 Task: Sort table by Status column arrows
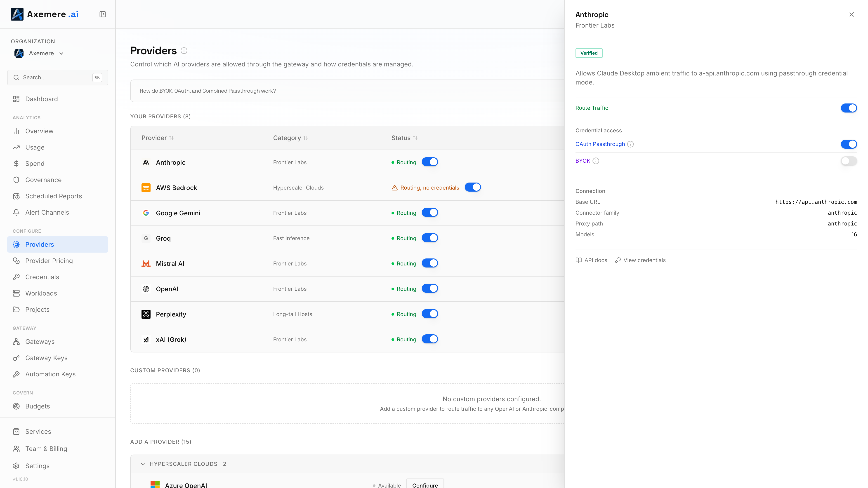[x=415, y=138]
